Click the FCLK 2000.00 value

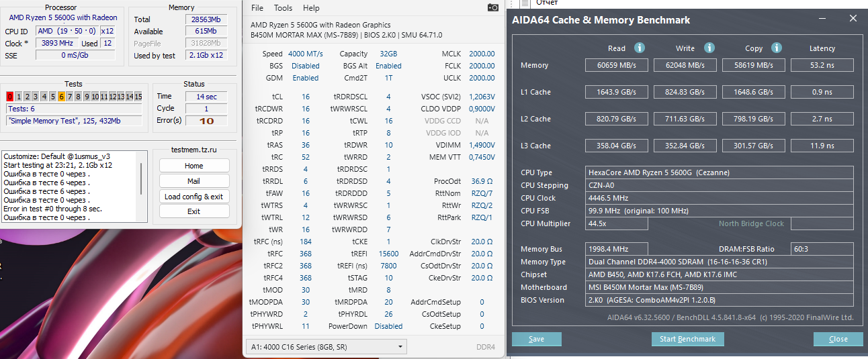(x=482, y=66)
